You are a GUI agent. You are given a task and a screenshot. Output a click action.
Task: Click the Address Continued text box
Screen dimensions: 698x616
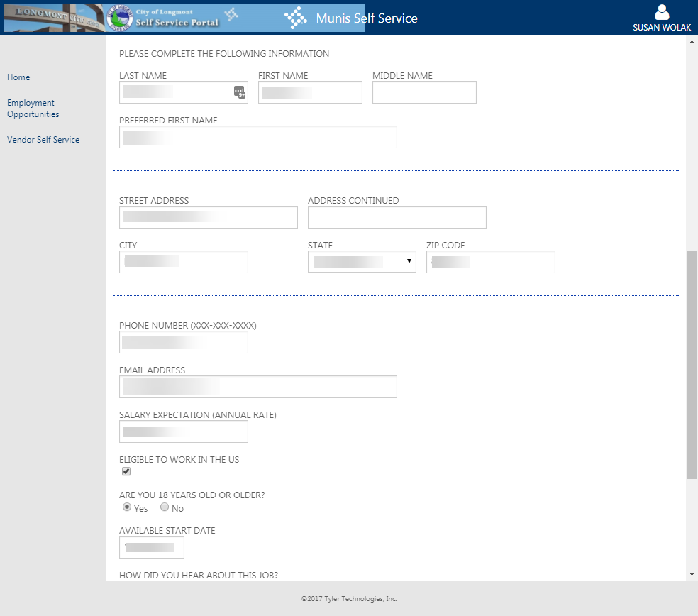tap(397, 217)
